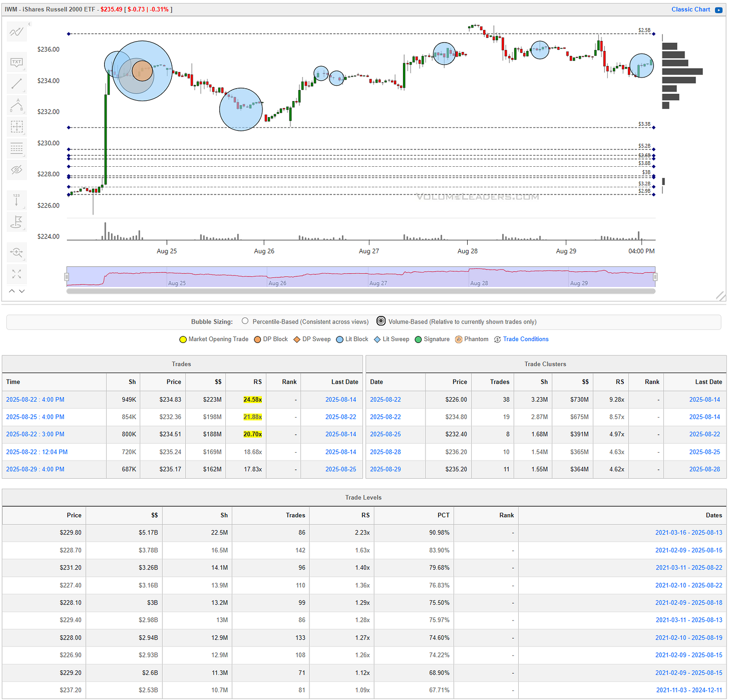Sort Trade Levels by PCT header
The image size is (729, 700).
[x=444, y=515]
